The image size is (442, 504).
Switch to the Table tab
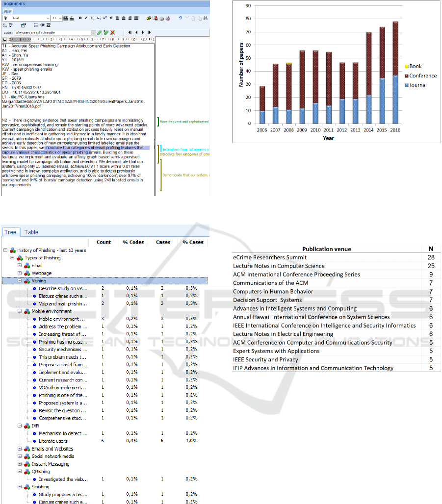click(31, 232)
